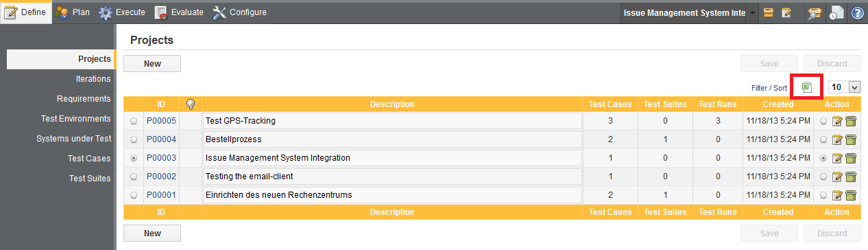This screenshot has width=868, height=250.
Task: Click archive icon for Issue Management System Integration row
Action: (x=850, y=158)
